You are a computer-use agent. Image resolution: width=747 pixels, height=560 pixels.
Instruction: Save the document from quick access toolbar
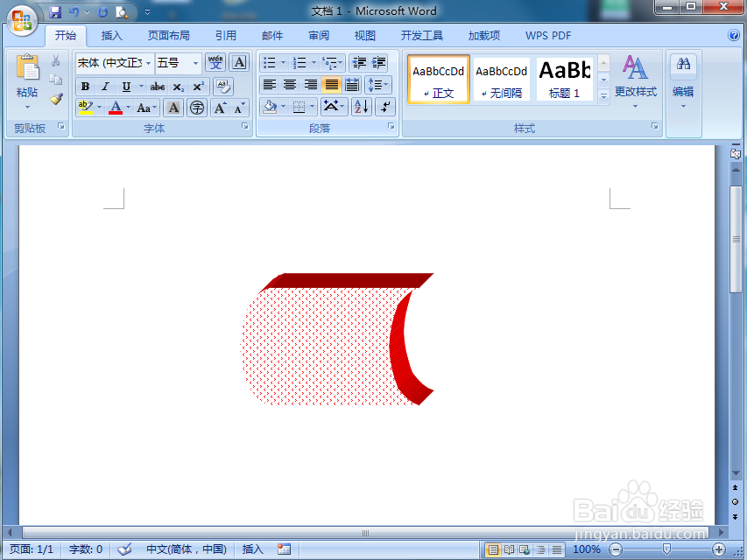[55, 12]
